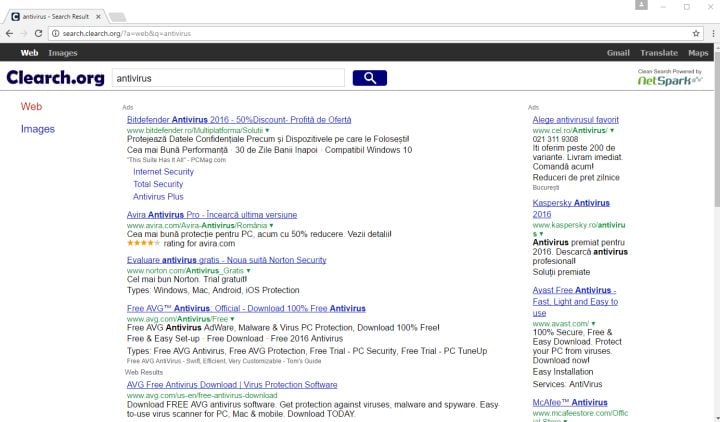Open the Alege antivirusul favorit ad
This screenshot has width=720, height=422.
coord(575,120)
